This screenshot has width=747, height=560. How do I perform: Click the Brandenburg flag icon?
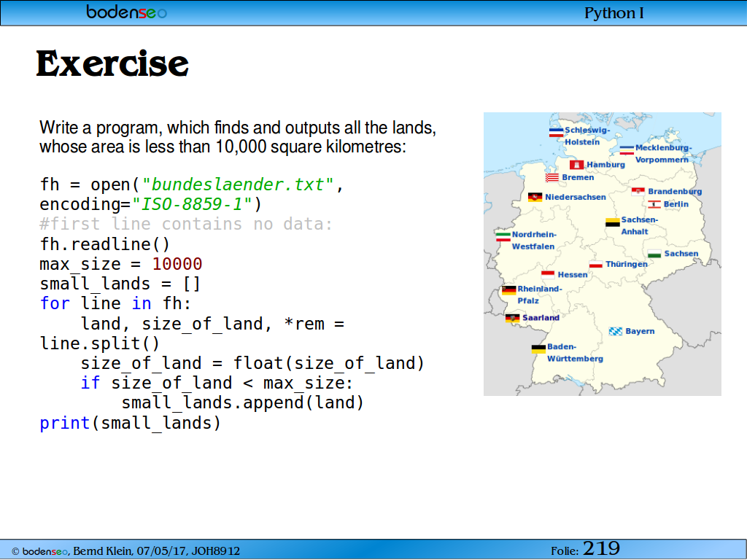638,192
